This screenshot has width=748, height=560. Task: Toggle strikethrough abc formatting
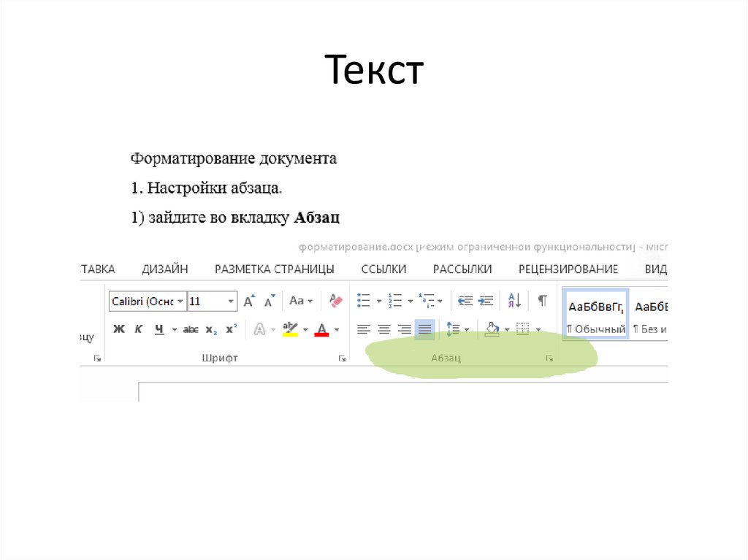(x=191, y=329)
